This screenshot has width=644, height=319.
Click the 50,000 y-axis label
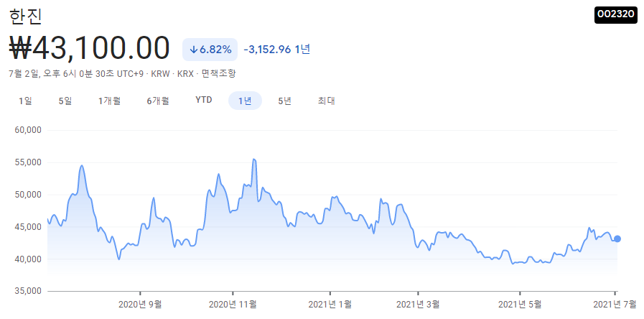tap(28, 195)
